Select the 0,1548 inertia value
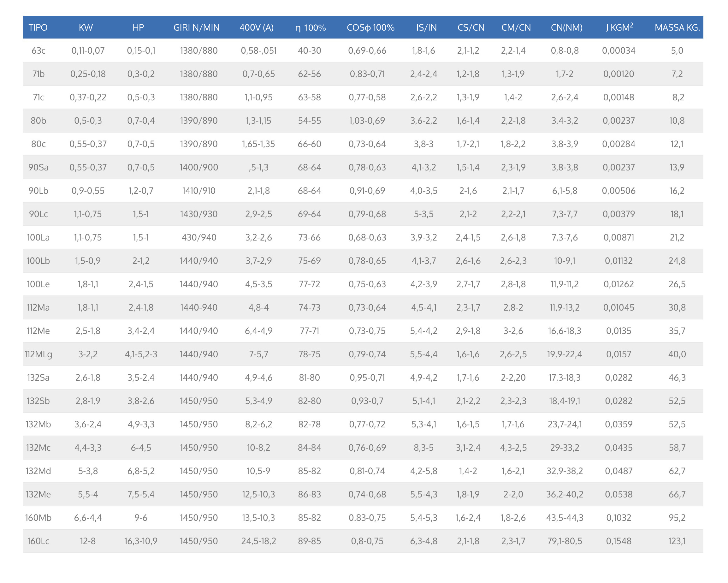Image resolution: width=728 pixels, height=583 pixels. (x=618, y=541)
